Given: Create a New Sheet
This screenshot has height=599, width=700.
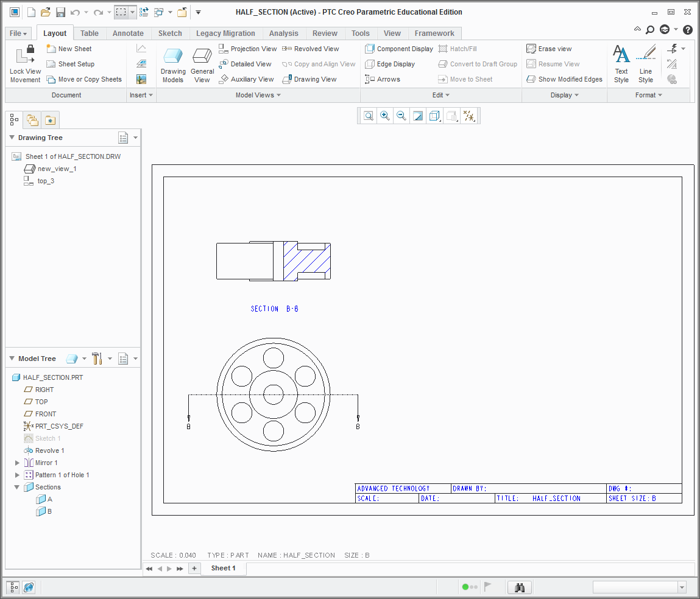Looking at the screenshot, I should coord(69,49).
